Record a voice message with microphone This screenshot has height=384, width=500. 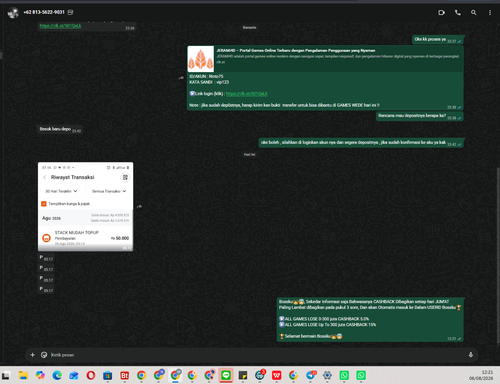click(x=471, y=355)
